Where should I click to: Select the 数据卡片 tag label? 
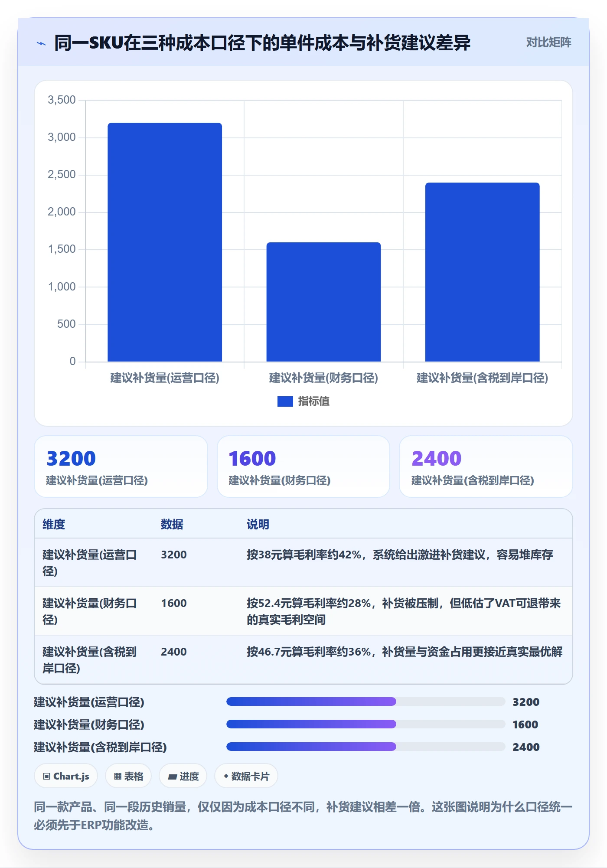point(250,777)
